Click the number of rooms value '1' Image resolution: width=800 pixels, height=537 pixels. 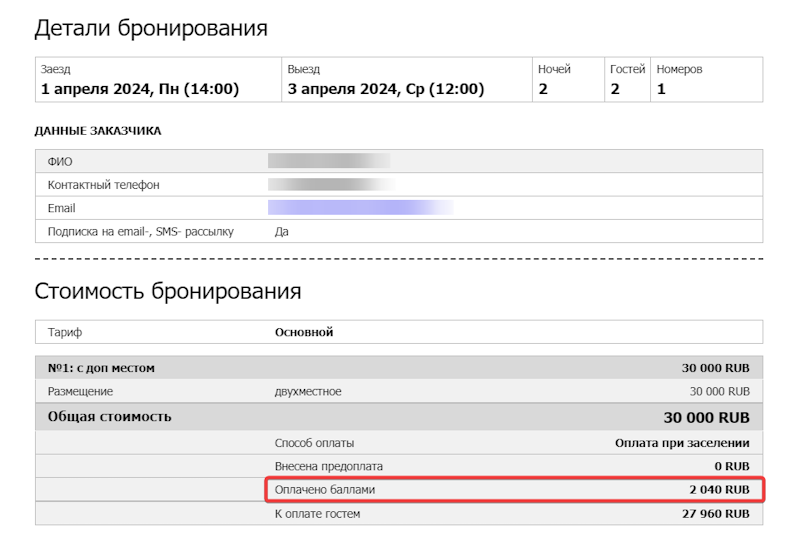[x=661, y=89]
